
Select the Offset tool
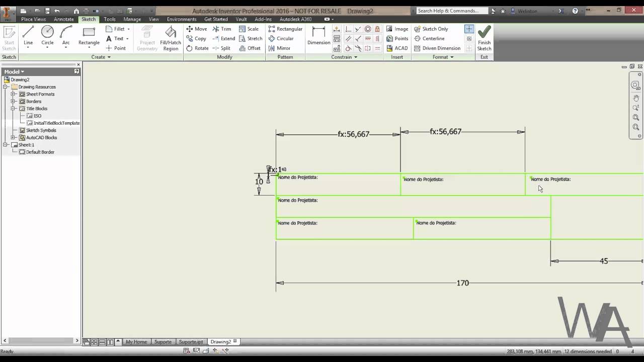250,48
